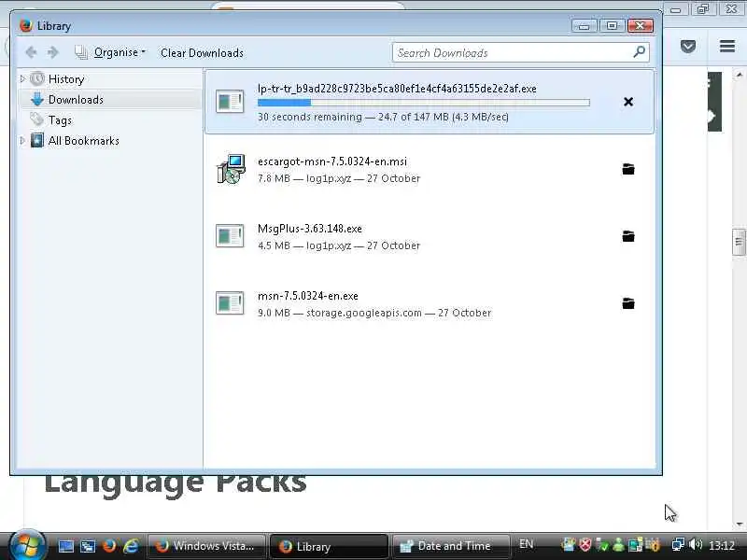This screenshot has height=560, width=747.
Task: Select MsgPlus-3.63.148.exe filename
Action: (x=310, y=229)
